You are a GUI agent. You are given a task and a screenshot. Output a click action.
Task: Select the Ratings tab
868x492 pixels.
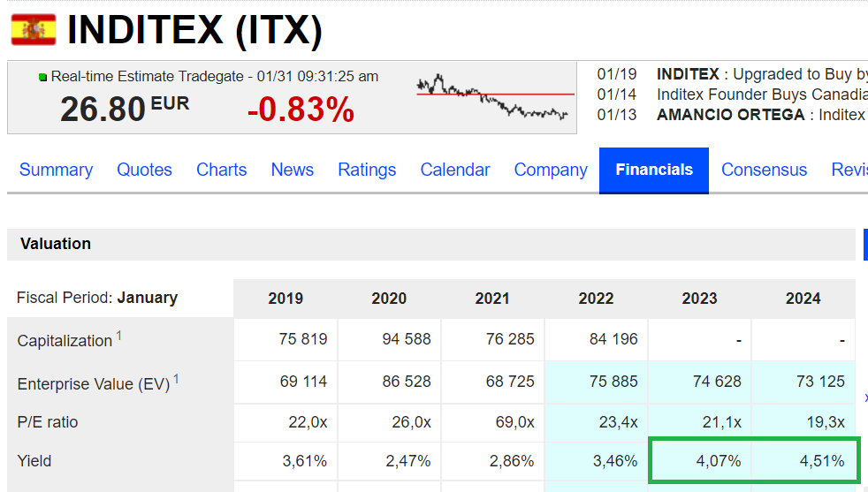coord(367,170)
